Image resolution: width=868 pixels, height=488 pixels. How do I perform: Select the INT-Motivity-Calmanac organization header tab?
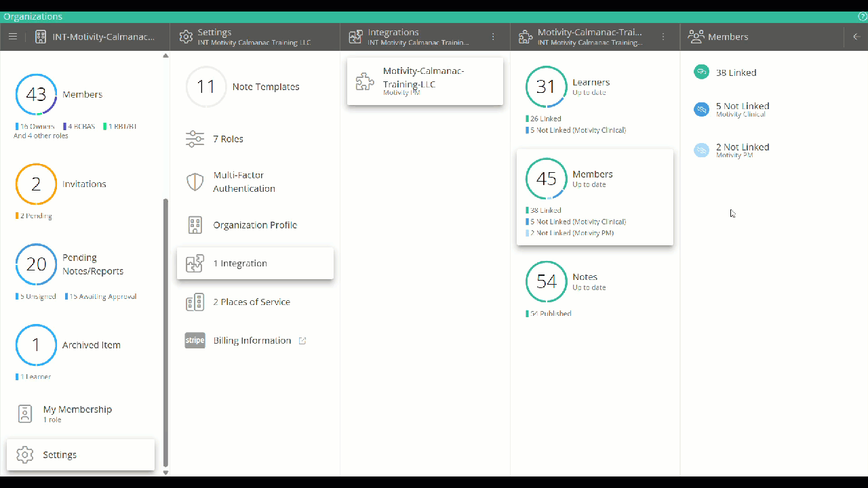coord(95,37)
